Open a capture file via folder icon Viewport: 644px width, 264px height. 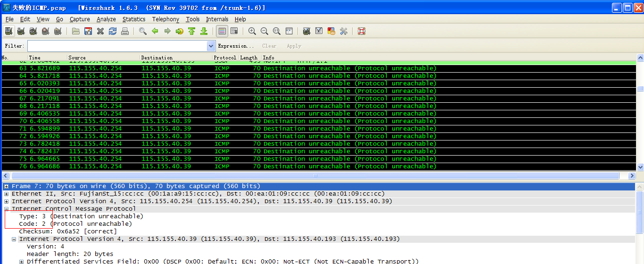(76, 31)
